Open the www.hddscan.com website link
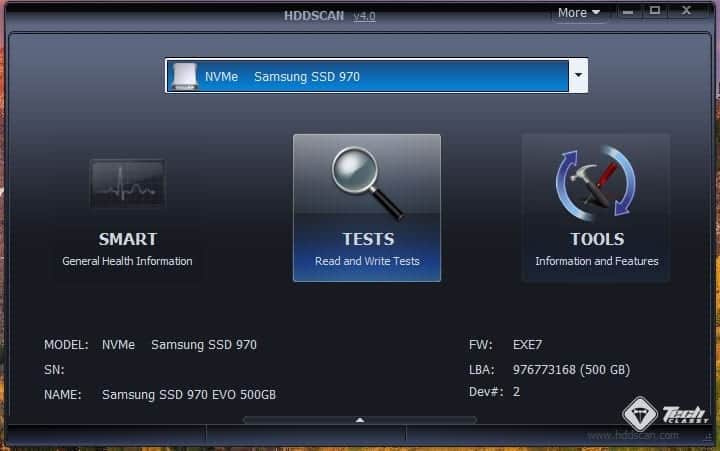The height and width of the screenshot is (451, 720). [x=633, y=435]
